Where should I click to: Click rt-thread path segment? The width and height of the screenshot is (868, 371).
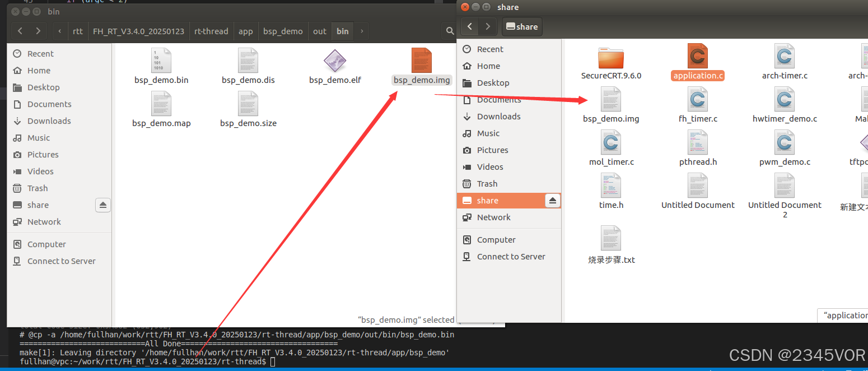click(211, 31)
